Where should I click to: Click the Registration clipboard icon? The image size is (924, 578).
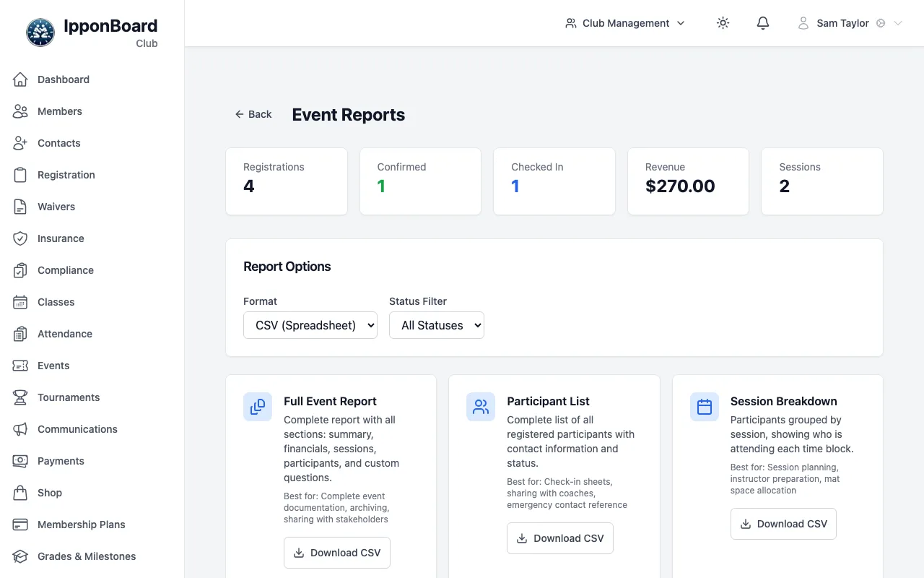(x=20, y=175)
